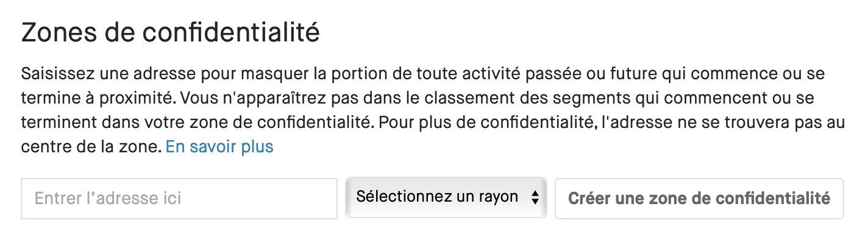
Task: Focus the address text input
Action: 179,199
